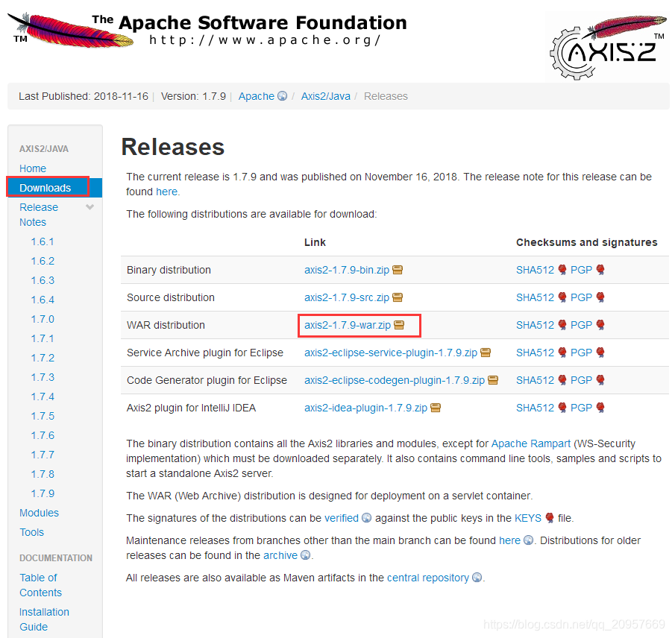This screenshot has height=638, width=672.
Task: Open Installation Guide in sidebar
Action: point(44,619)
